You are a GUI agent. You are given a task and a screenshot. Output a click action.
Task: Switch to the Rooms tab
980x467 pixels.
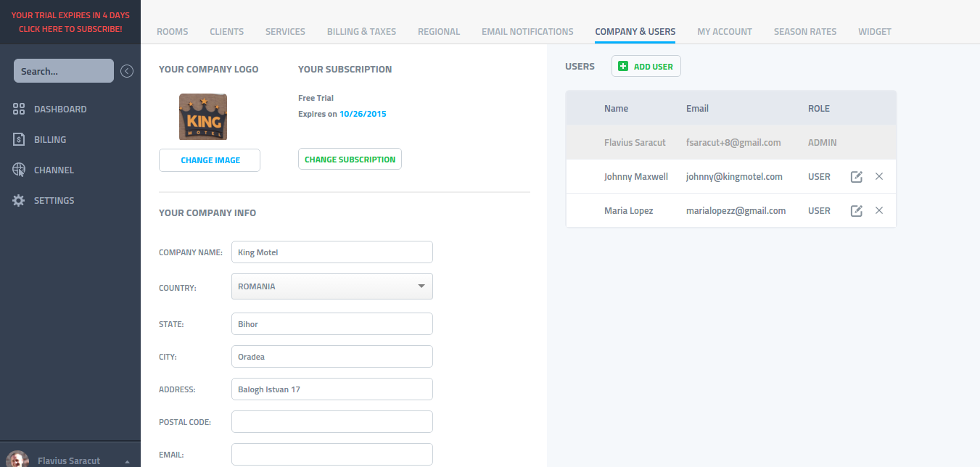pos(173,32)
